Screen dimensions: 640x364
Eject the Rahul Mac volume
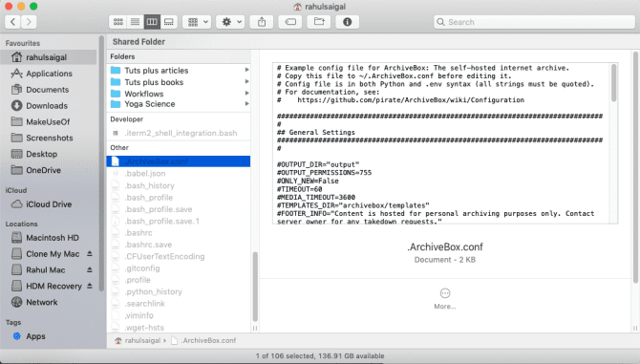pos(90,269)
